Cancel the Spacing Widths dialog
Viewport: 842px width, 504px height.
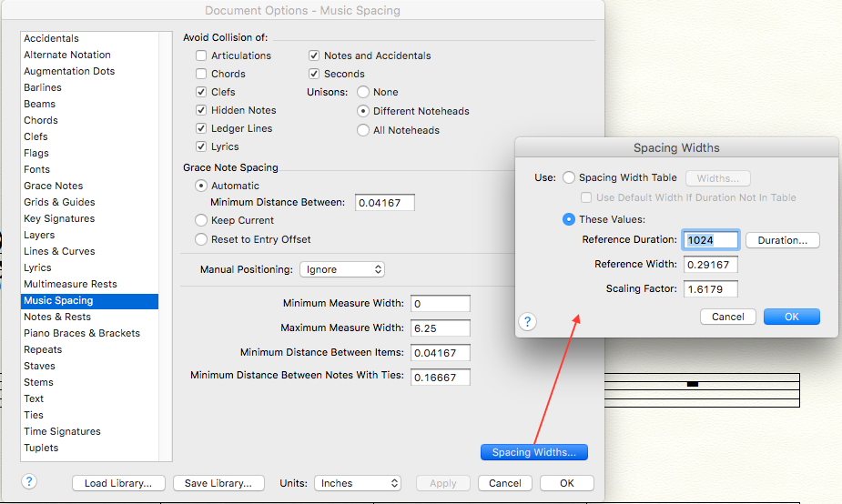727,317
